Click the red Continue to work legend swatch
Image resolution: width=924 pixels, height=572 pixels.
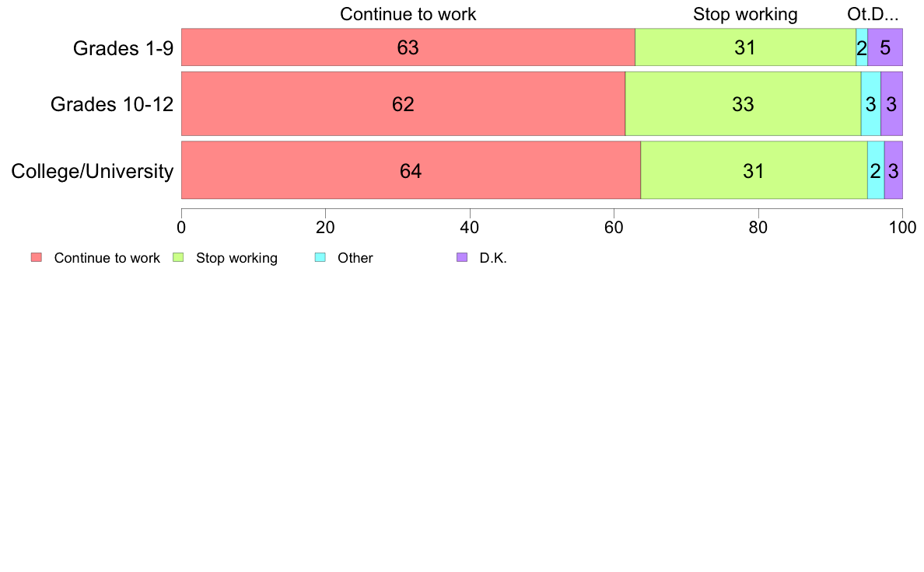[x=37, y=257]
